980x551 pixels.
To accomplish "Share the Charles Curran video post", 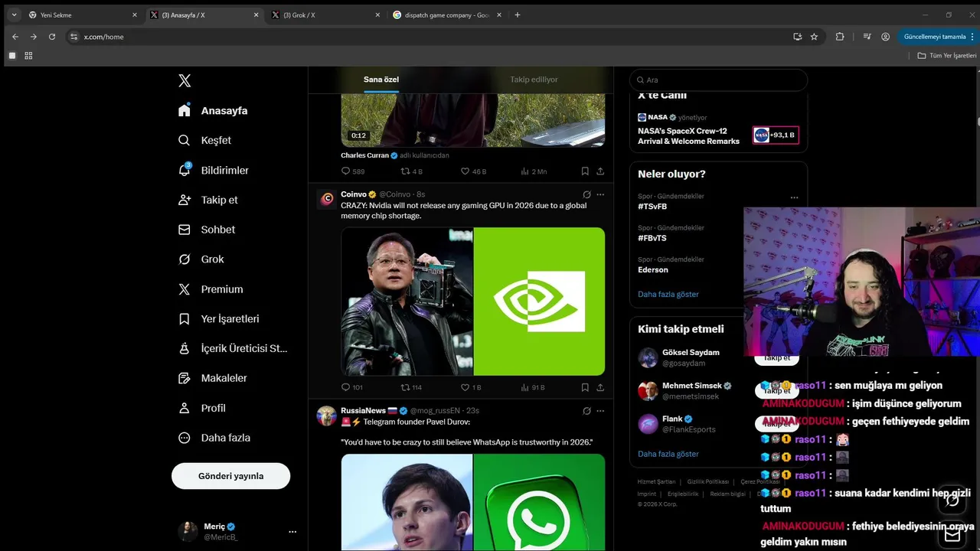I will (x=600, y=171).
